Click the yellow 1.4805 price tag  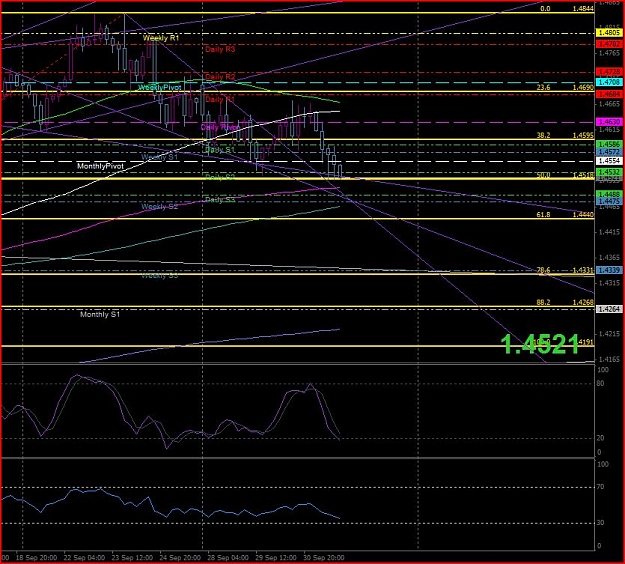click(x=609, y=33)
